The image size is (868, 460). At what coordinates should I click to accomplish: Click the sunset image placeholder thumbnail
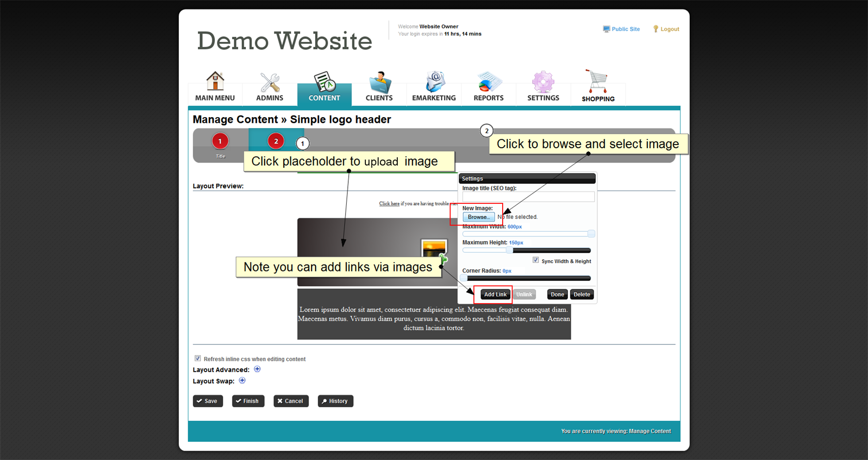click(433, 248)
